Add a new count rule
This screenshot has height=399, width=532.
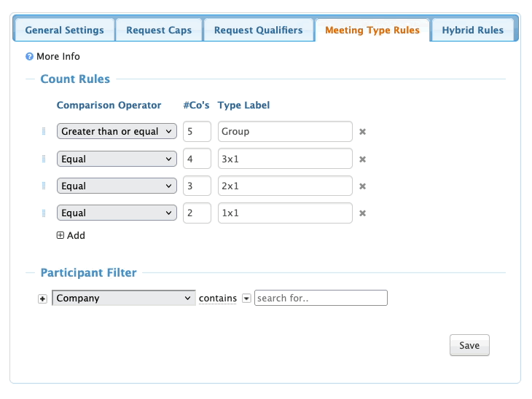tap(71, 235)
